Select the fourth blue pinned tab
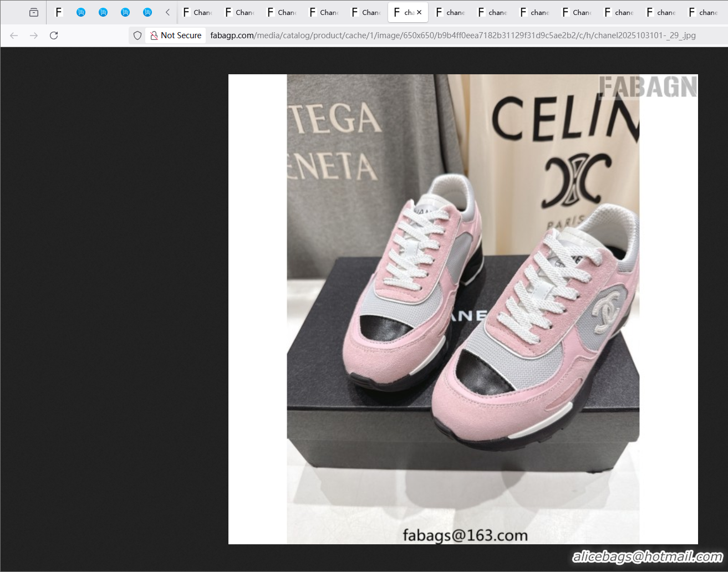This screenshot has width=728, height=572. click(x=147, y=12)
